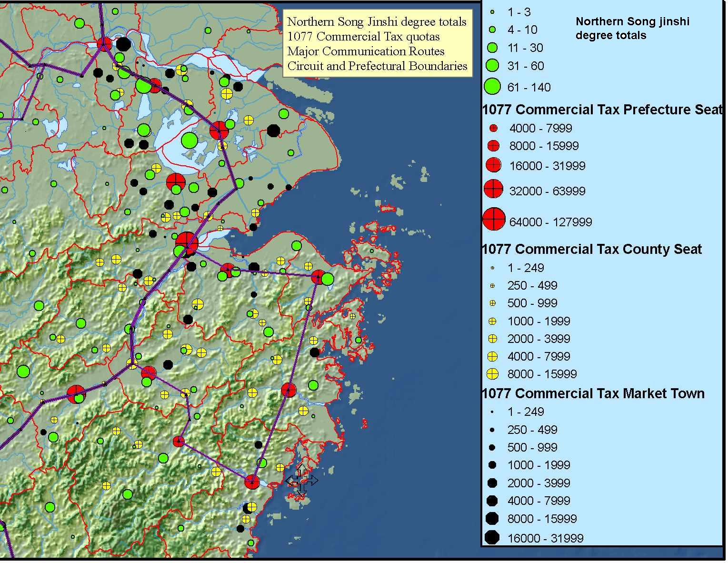Viewport: 728px width, 563px height.
Task: Click County Seat label "500 - 999"
Action: point(532,303)
